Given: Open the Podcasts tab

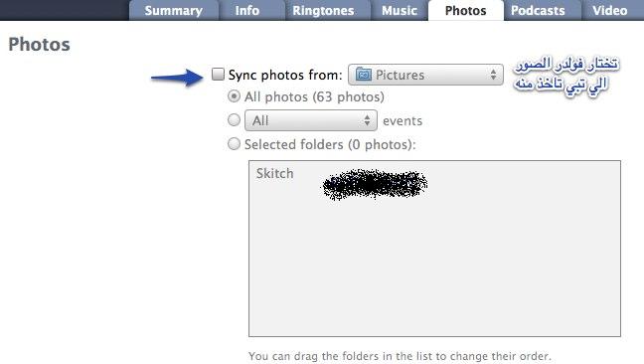Looking at the screenshot, I should point(538,10).
